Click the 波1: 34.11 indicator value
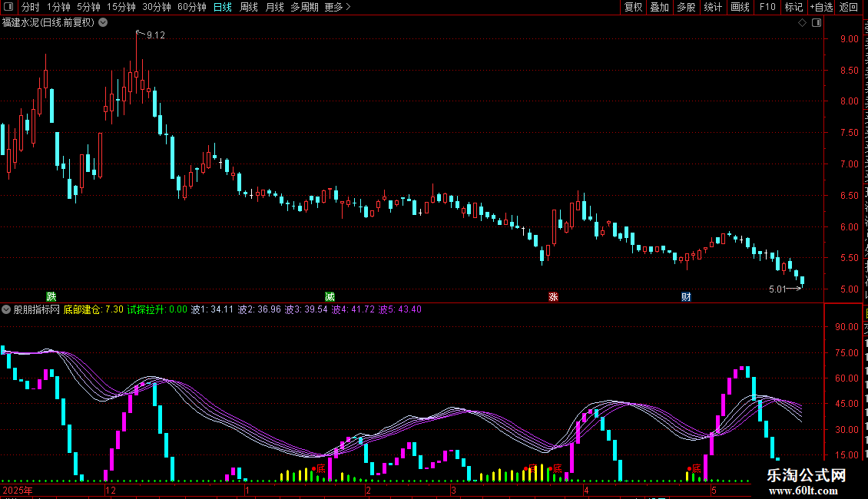Screen dimensions: 868x499 pyautogui.click(x=212, y=310)
